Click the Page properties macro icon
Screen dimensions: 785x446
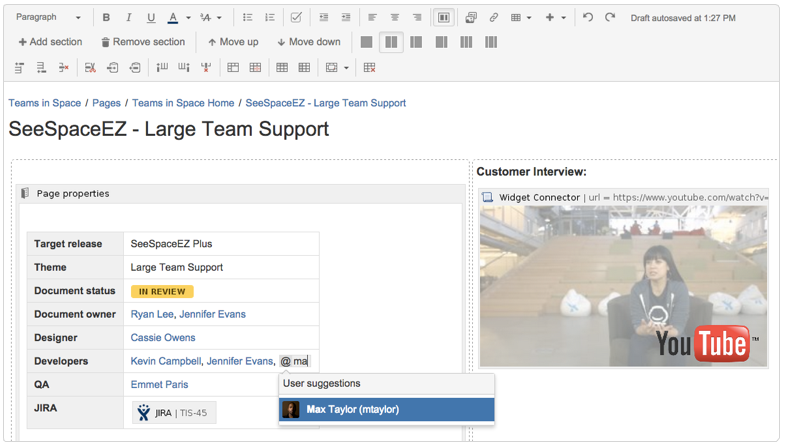pyautogui.click(x=25, y=193)
